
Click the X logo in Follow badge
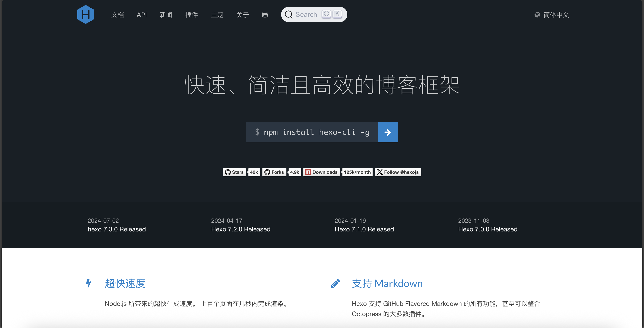(380, 172)
